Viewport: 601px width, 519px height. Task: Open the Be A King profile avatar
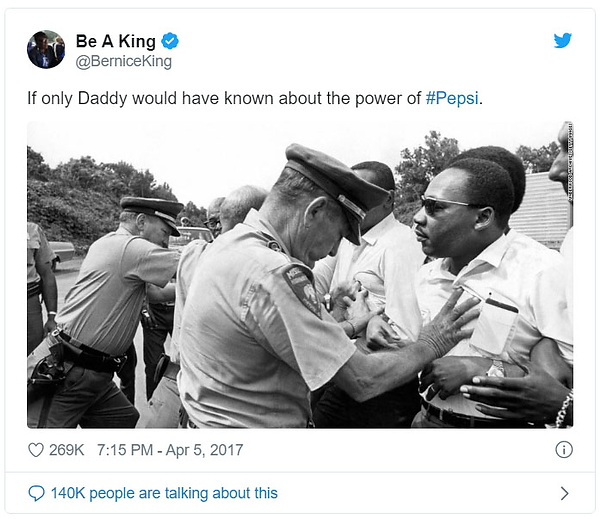(x=46, y=49)
